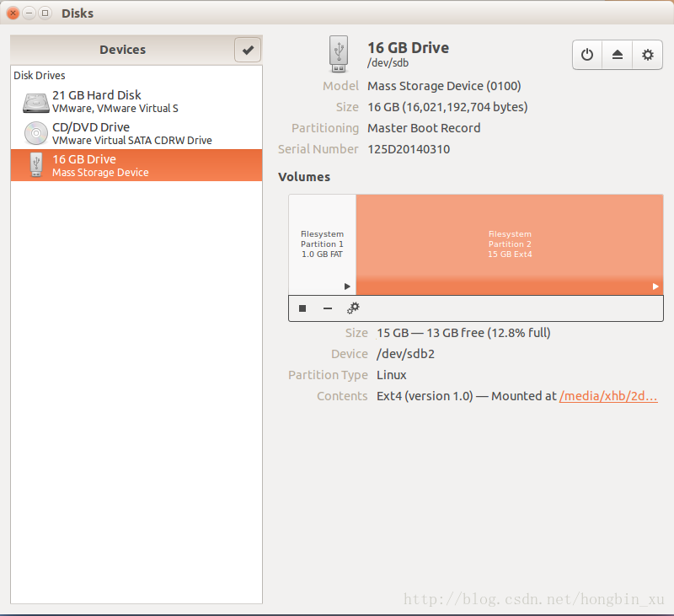Toggle the Devices selection checkmark button
Screen dimensions: 674x616
pyautogui.click(x=248, y=50)
